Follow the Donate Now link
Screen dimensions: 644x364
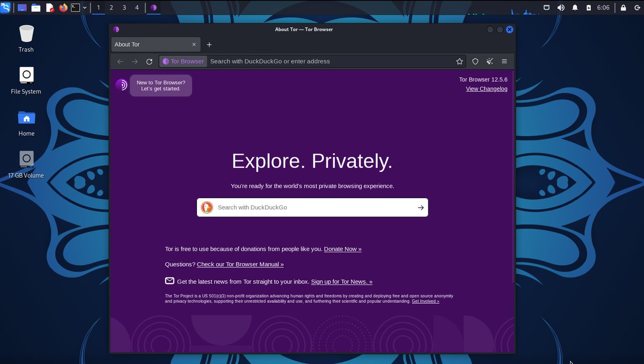point(342,249)
